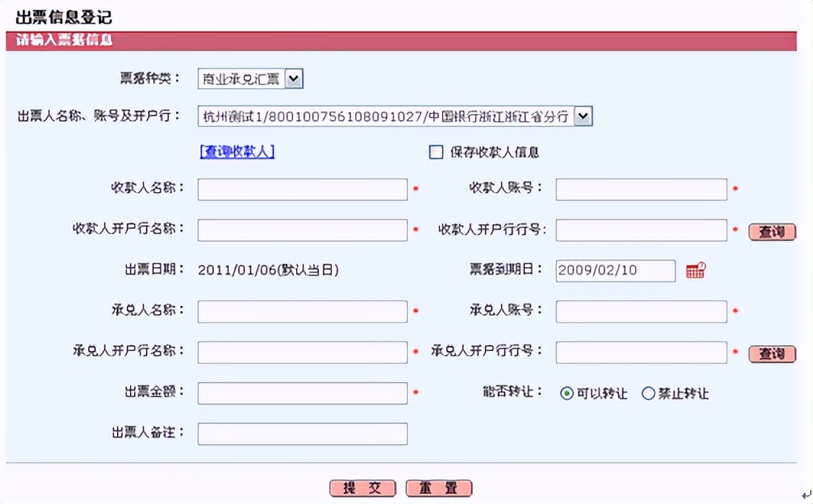The width and height of the screenshot is (813, 504).
Task: Click the 查询收款人 link
Action: pos(236,152)
